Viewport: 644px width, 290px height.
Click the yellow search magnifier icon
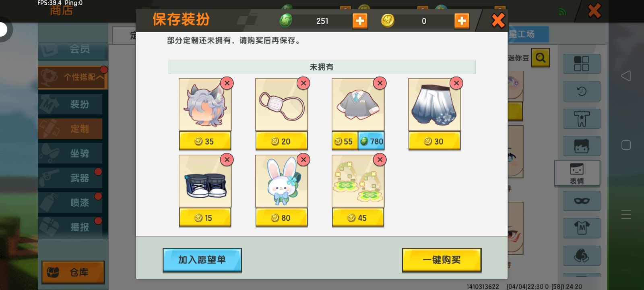541,58
